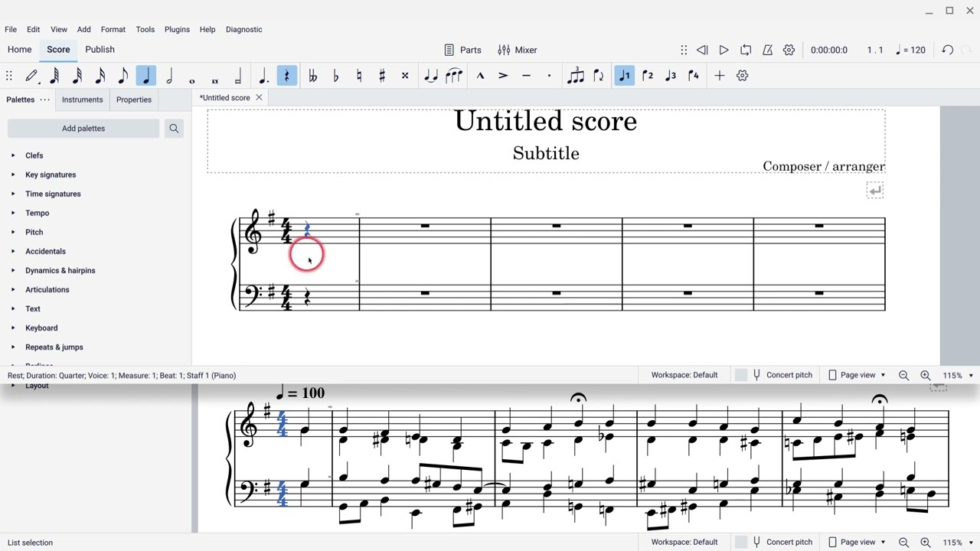The image size is (980, 551).
Task: Click Add palettes button
Action: pos(83,129)
